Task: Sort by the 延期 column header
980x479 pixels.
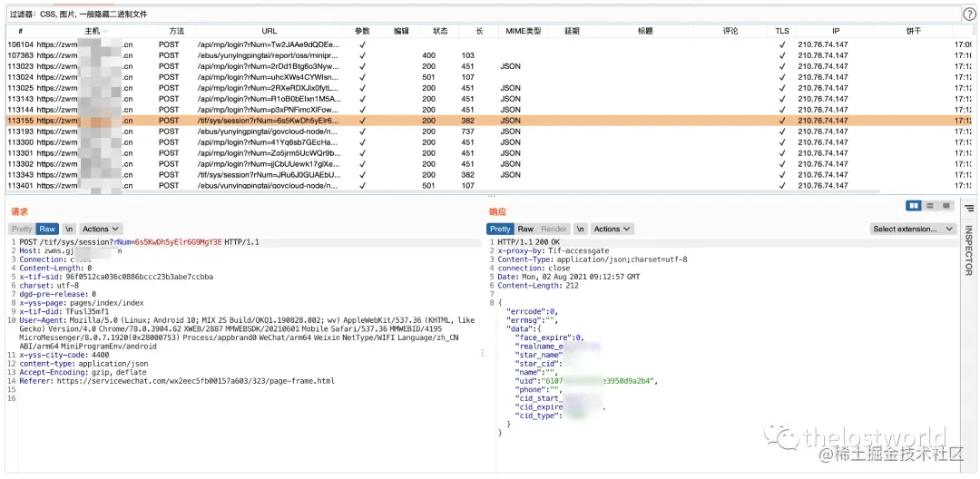Action: [572, 31]
